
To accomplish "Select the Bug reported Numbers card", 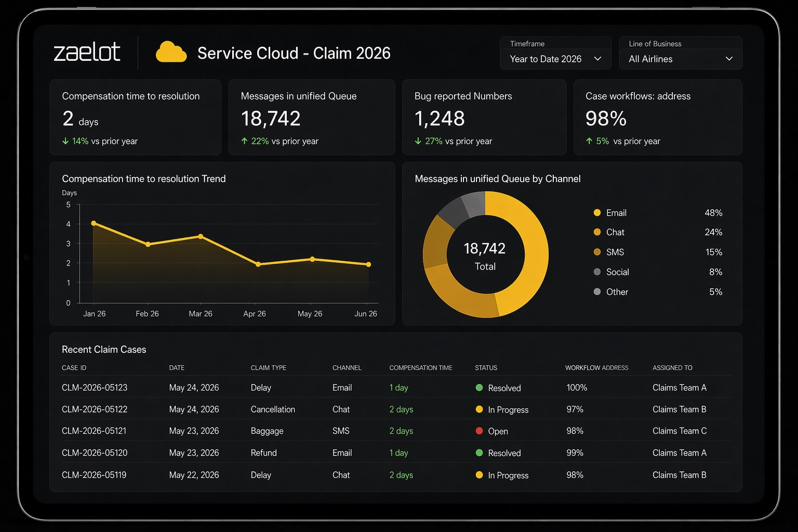I will point(484,117).
